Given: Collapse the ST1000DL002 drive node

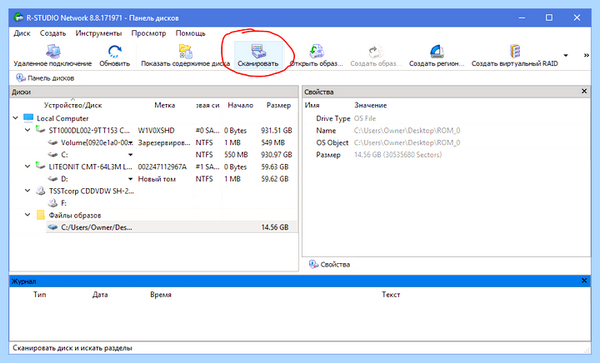Looking at the screenshot, I should tap(28, 130).
